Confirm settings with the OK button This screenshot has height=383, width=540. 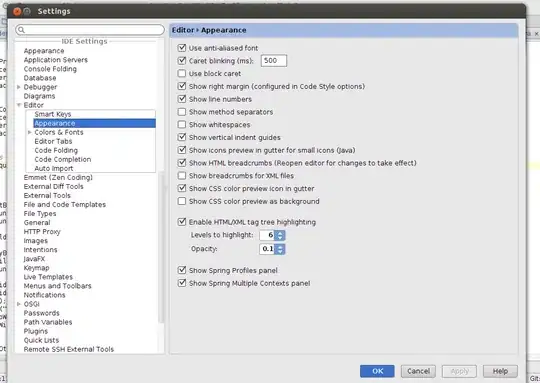[x=377, y=371]
